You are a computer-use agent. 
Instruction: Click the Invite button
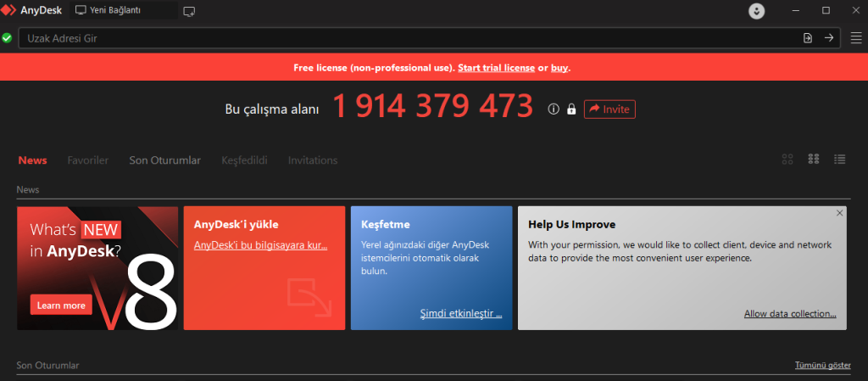tap(609, 109)
